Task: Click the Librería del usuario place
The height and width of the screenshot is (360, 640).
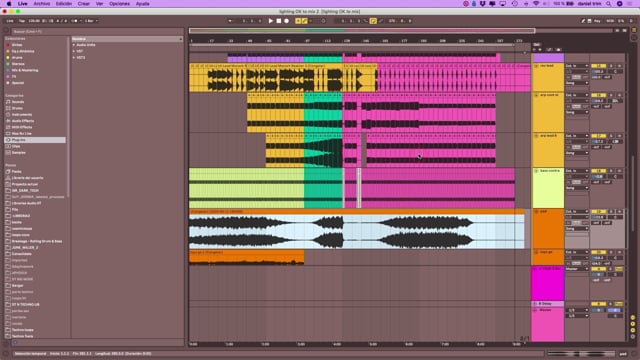Action: click(x=27, y=178)
